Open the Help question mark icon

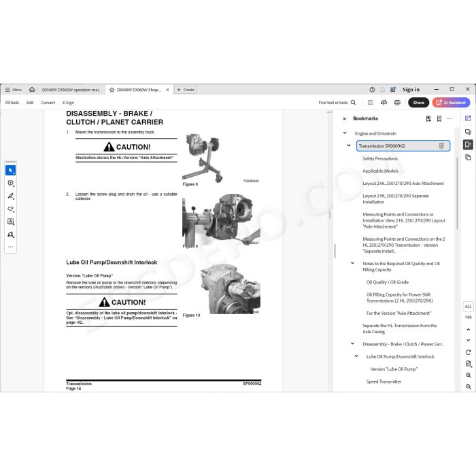[372, 90]
